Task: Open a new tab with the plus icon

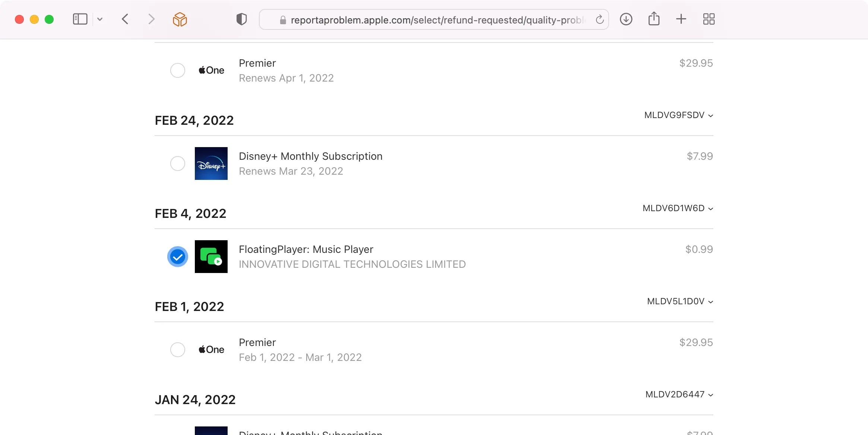Action: click(x=681, y=19)
